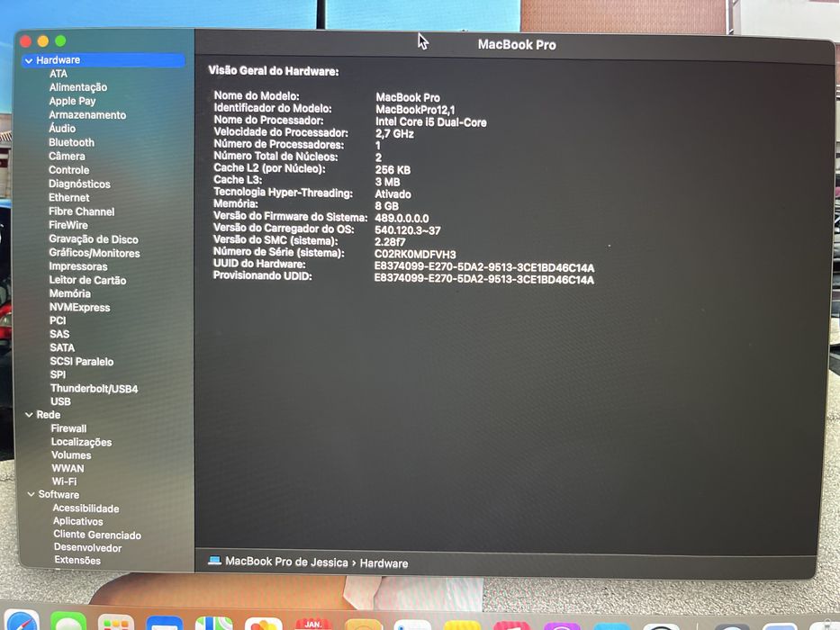
Task: Click the "Intel Core i5 Dual-Core" value
Action: coord(430,122)
